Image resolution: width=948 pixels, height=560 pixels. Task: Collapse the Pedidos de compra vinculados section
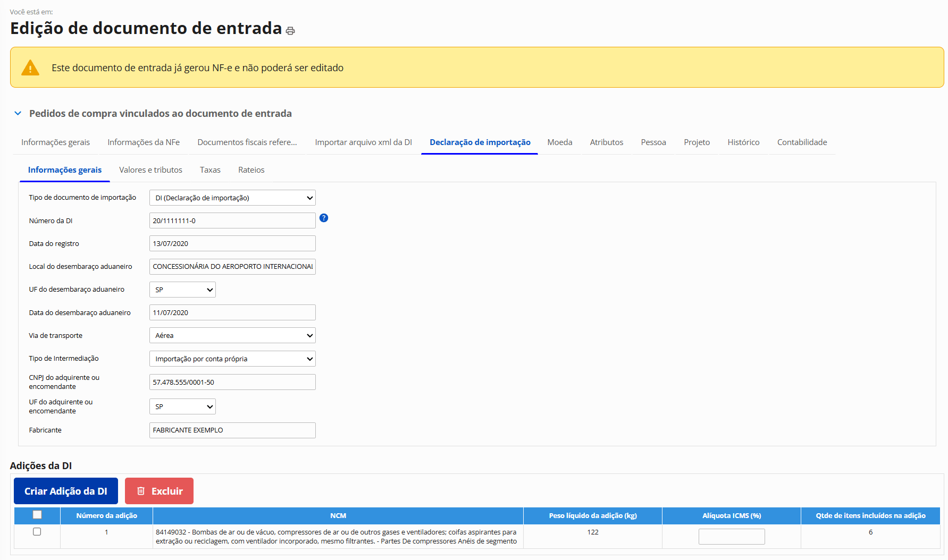pyautogui.click(x=18, y=113)
